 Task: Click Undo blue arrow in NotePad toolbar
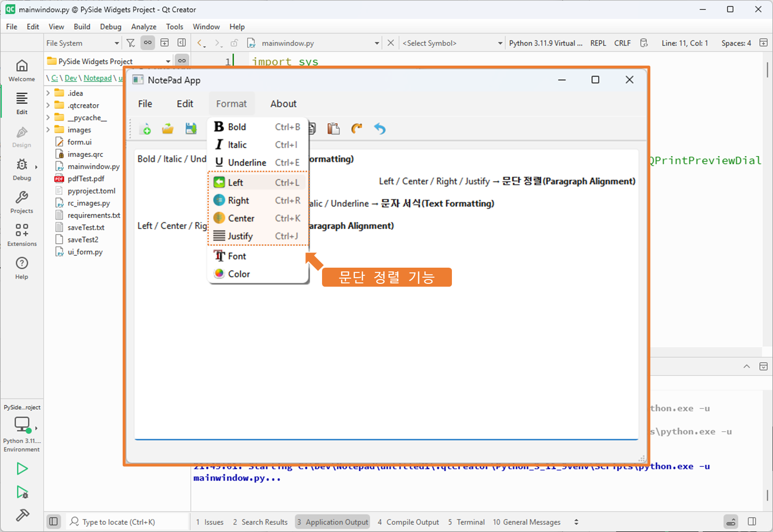[380, 128]
